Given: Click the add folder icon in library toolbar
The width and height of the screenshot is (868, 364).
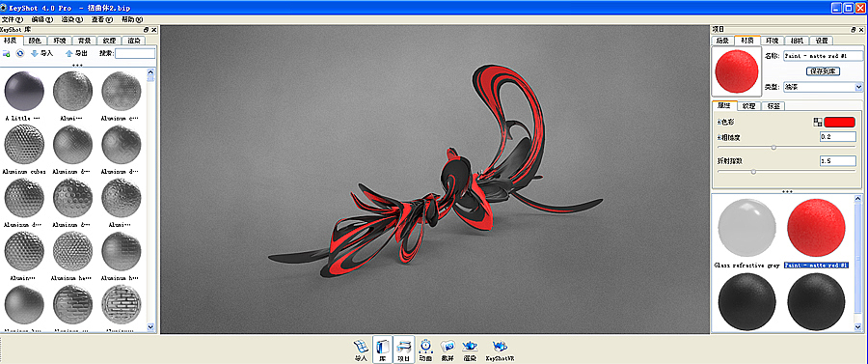Looking at the screenshot, I should coord(7,53).
